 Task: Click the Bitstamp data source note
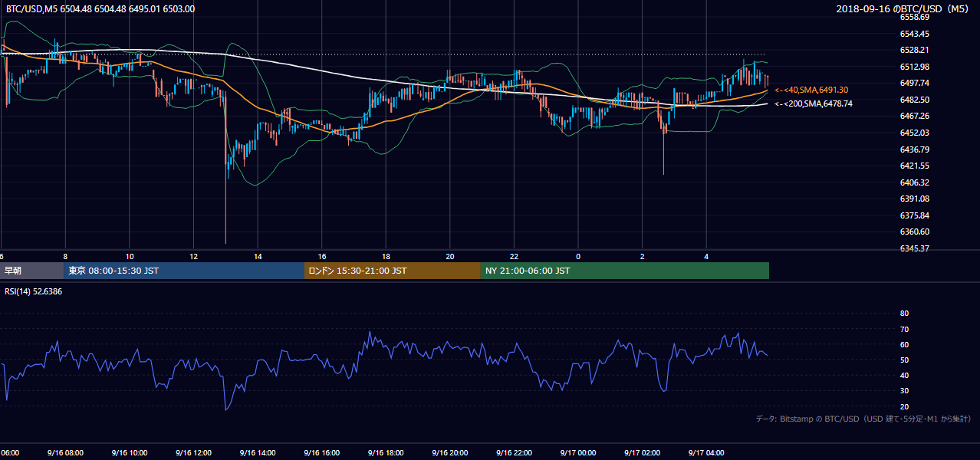(x=864, y=419)
